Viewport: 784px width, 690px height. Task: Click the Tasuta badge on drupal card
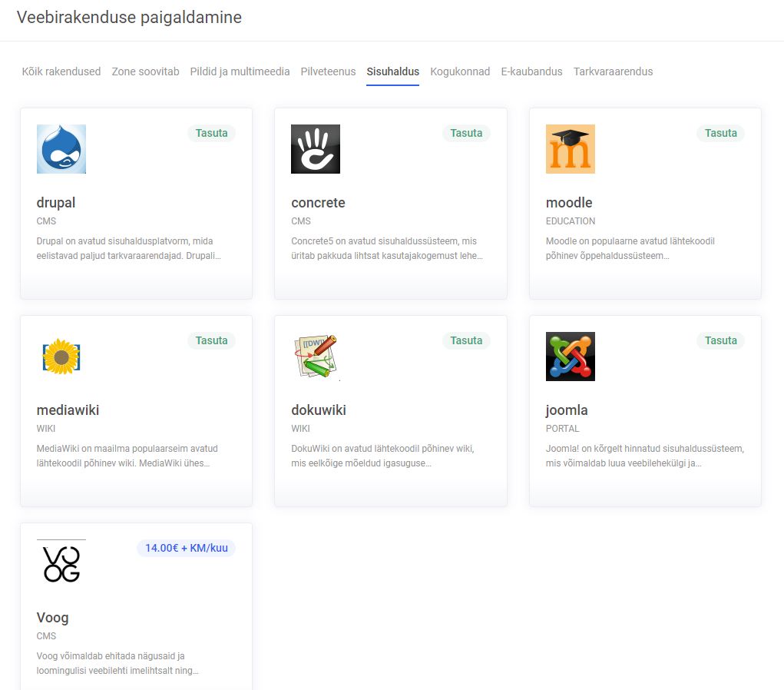tap(211, 133)
